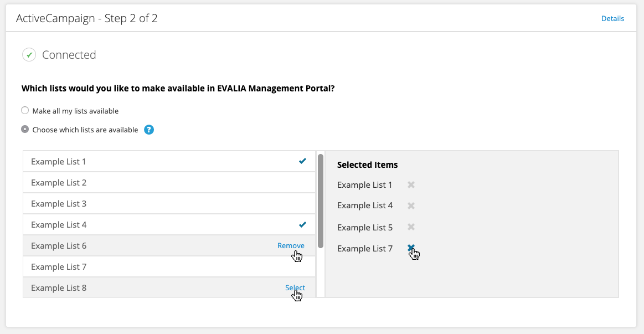This screenshot has width=644, height=334.
Task: Click Example List 4 row in available lists
Action: pyautogui.click(x=169, y=224)
